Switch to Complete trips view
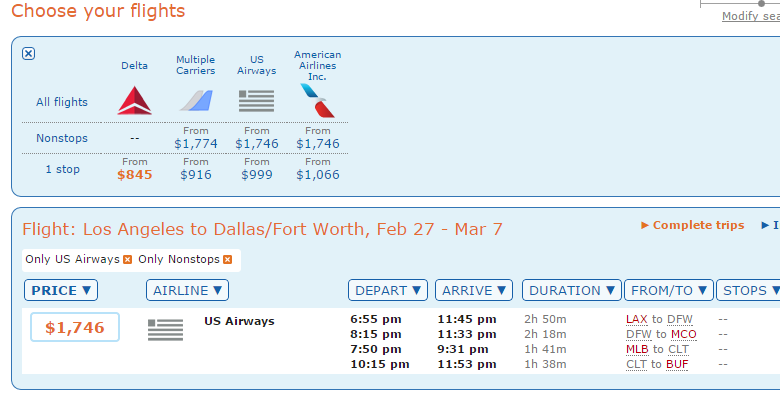 [692, 225]
